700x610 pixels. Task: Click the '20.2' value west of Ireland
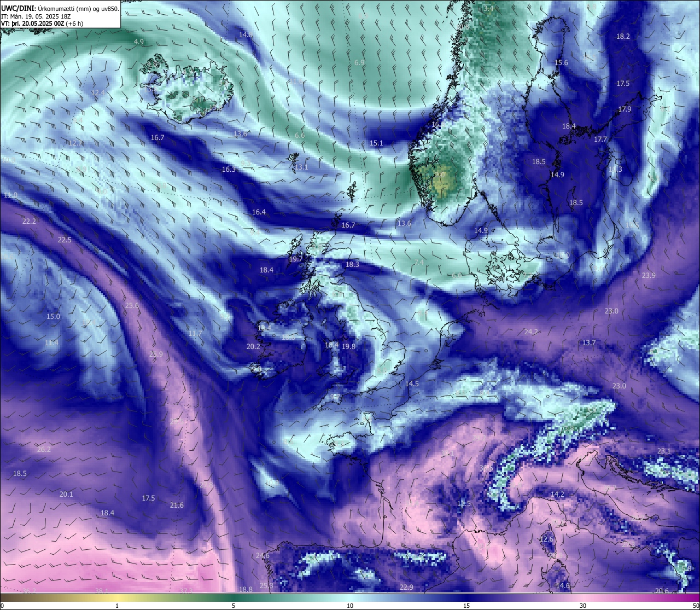253,347
